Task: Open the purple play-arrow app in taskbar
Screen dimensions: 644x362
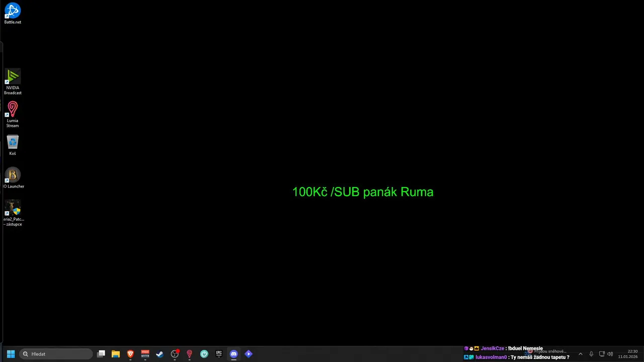Action: coord(249,354)
